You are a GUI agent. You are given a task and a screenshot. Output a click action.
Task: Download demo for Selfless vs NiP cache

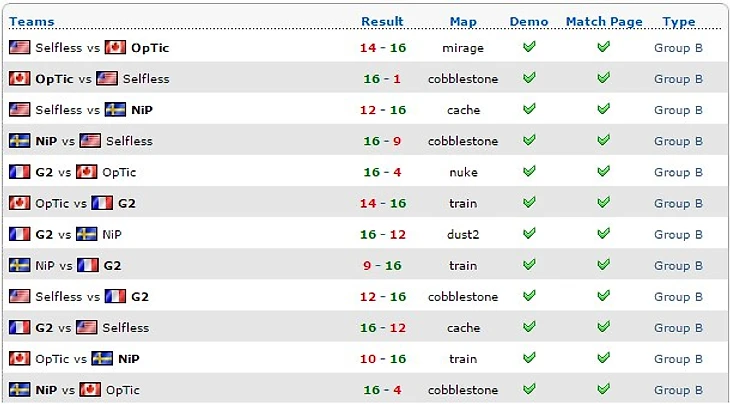point(529,109)
